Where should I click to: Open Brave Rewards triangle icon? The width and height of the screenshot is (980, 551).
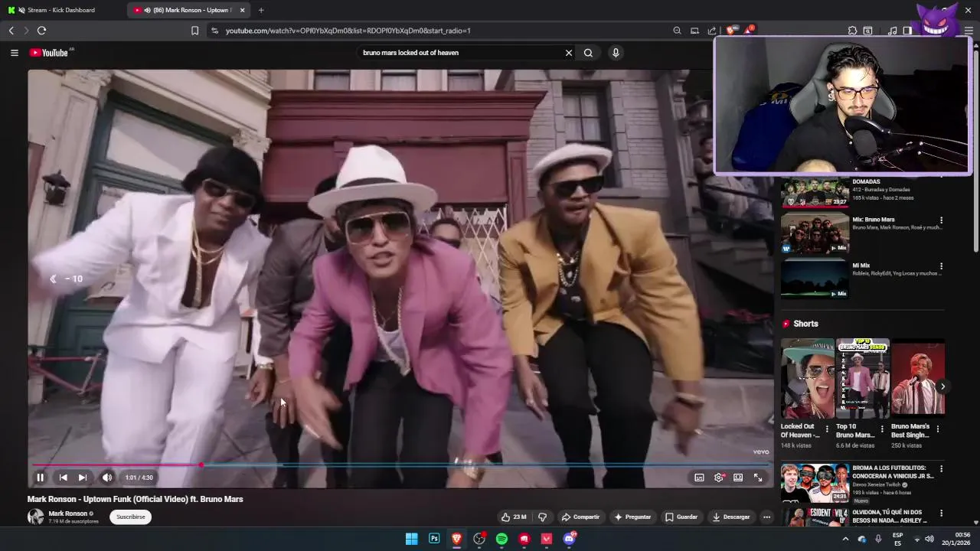point(749,31)
